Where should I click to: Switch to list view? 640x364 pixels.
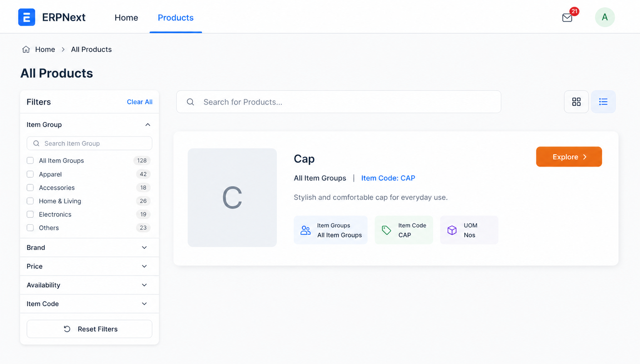click(x=603, y=102)
